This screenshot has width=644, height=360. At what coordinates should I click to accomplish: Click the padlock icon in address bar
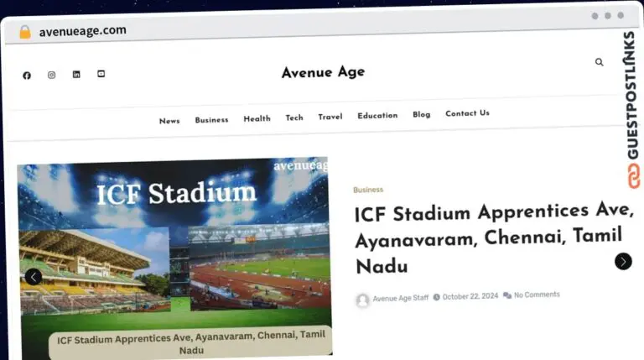point(25,32)
